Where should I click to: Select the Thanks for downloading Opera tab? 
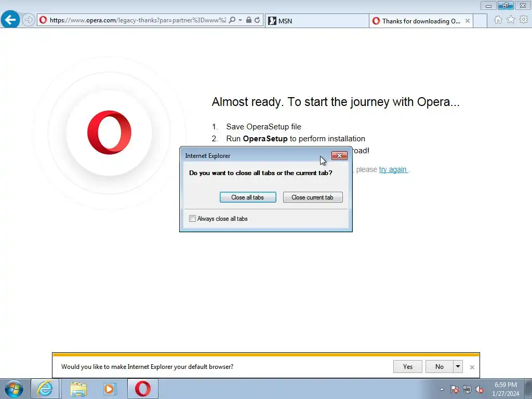(x=421, y=21)
